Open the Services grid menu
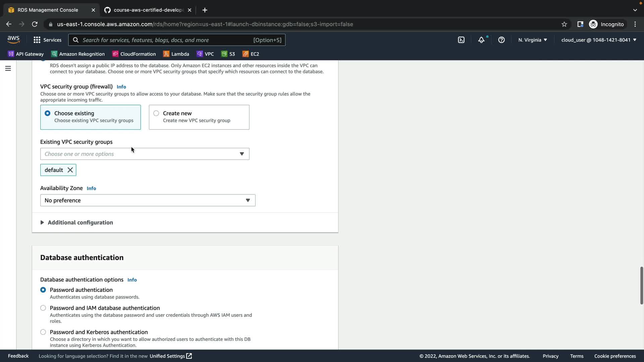The image size is (644, 362). coord(47,40)
